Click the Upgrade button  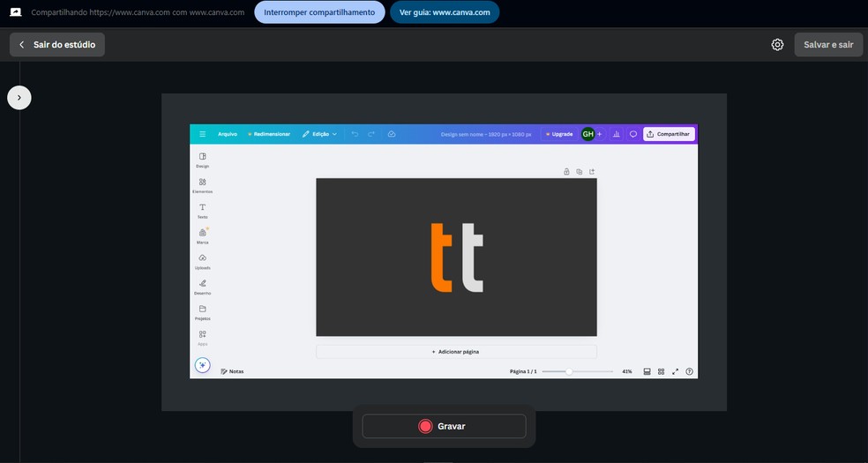click(559, 134)
